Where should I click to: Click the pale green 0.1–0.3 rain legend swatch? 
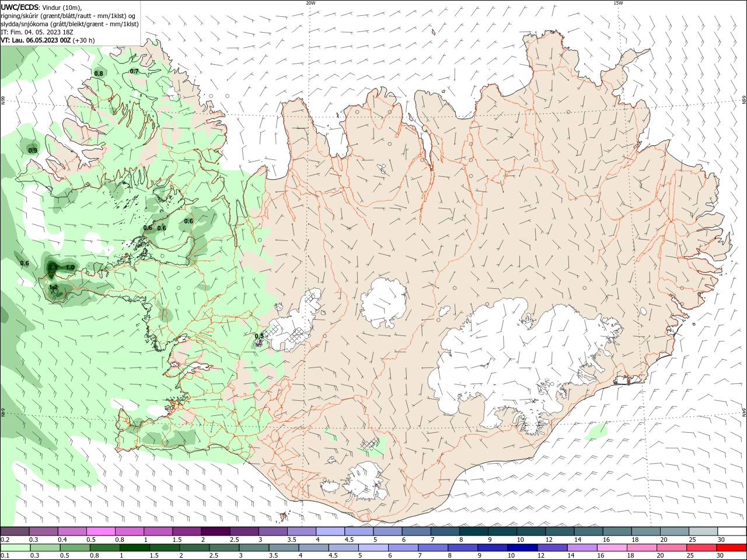click(x=15, y=548)
